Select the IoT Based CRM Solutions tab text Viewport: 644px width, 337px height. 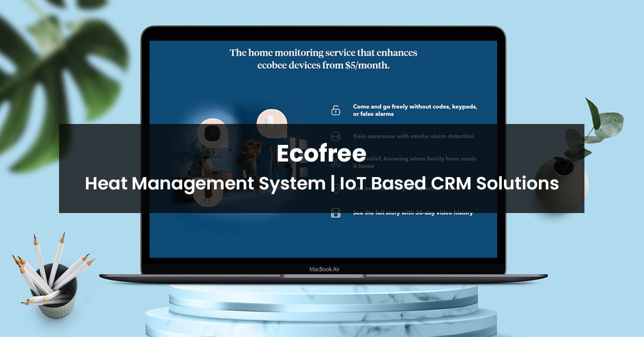click(450, 184)
